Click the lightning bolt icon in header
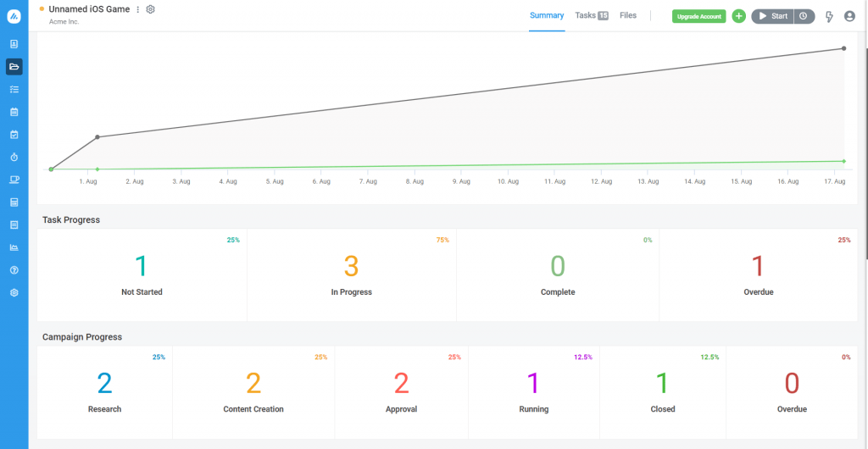868x449 pixels. click(828, 16)
